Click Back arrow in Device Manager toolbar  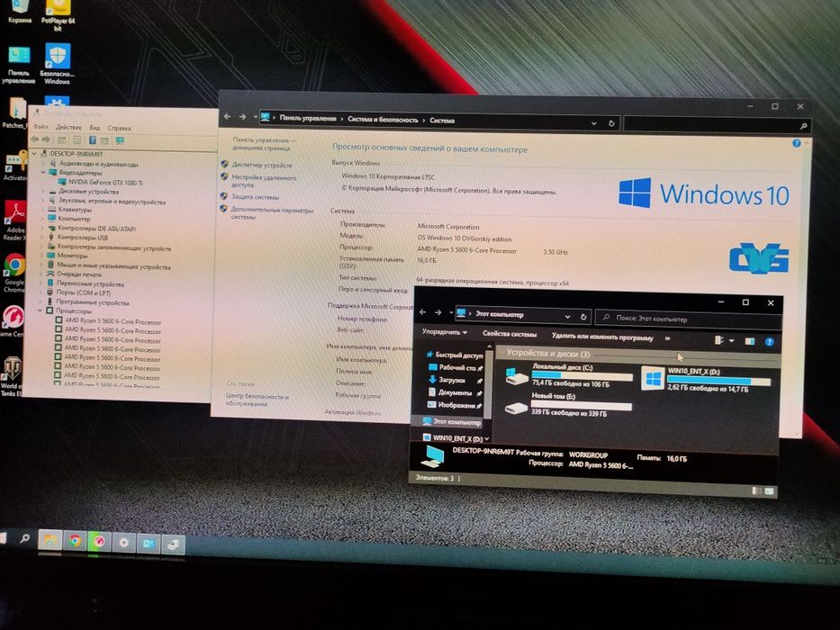pyautogui.click(x=35, y=139)
